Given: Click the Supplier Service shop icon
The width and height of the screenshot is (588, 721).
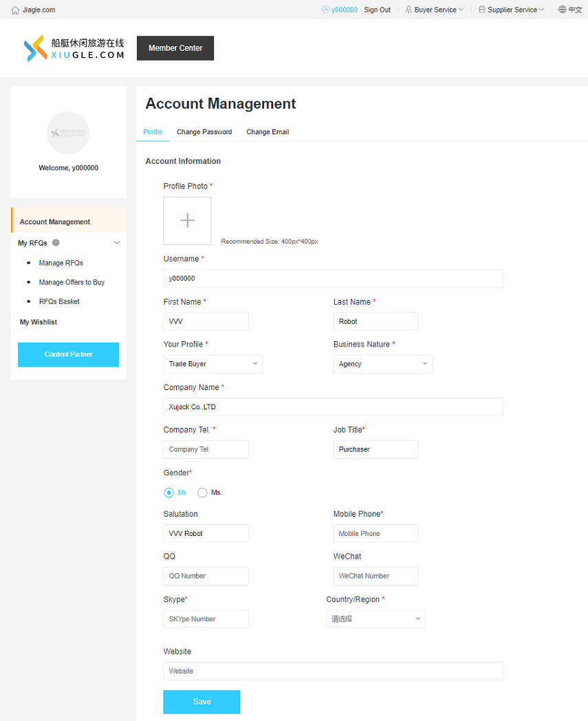Looking at the screenshot, I should (481, 10).
